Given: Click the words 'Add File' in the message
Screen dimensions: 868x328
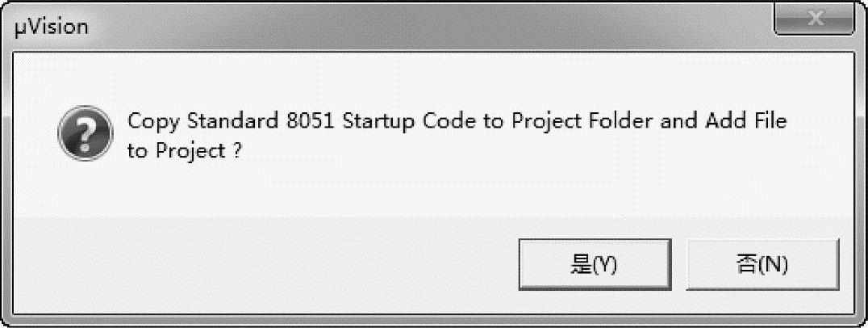Looking at the screenshot, I should point(745,120).
